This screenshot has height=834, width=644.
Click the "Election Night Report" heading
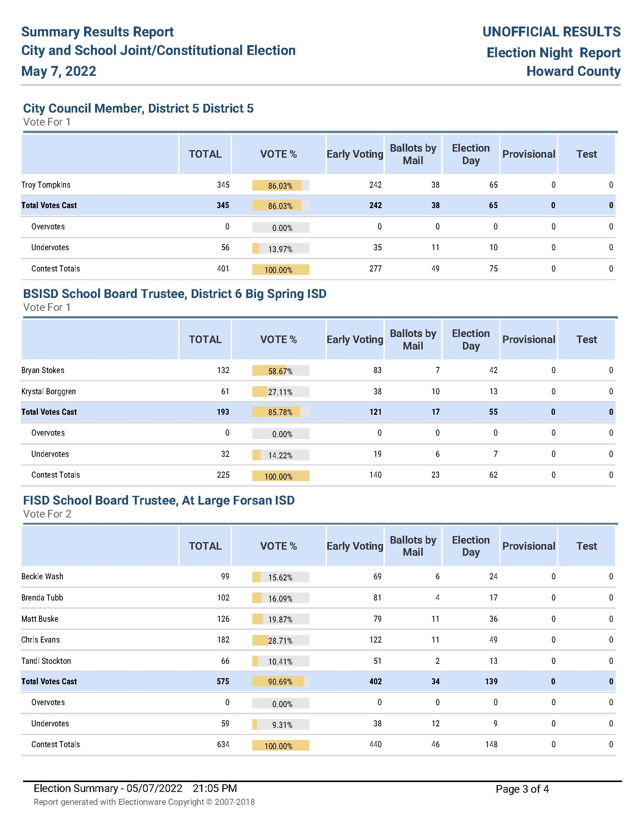click(553, 53)
